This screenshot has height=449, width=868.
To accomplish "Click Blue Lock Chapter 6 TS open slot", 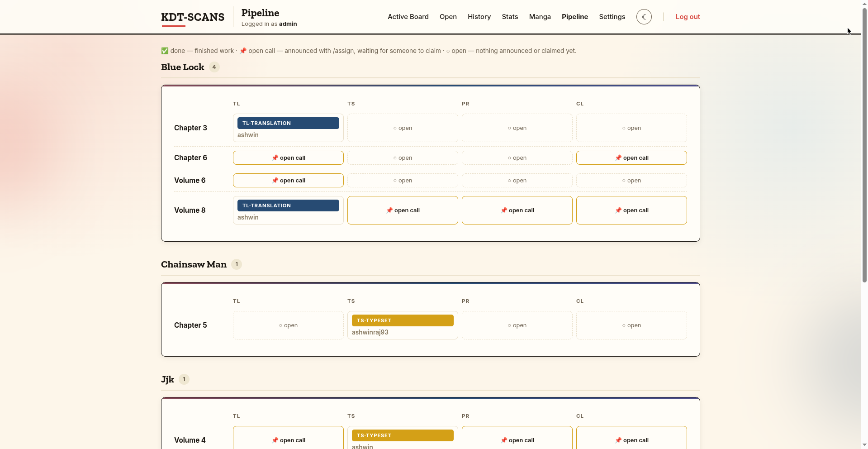I will (403, 158).
